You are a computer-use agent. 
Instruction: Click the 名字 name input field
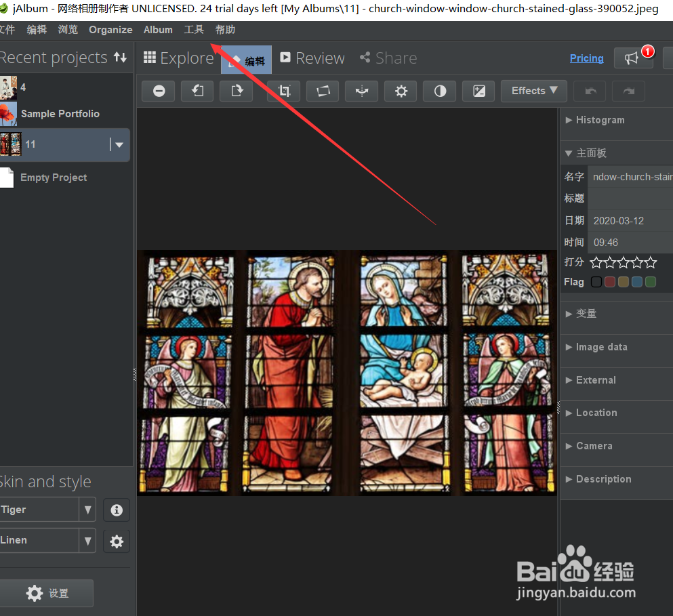point(630,177)
